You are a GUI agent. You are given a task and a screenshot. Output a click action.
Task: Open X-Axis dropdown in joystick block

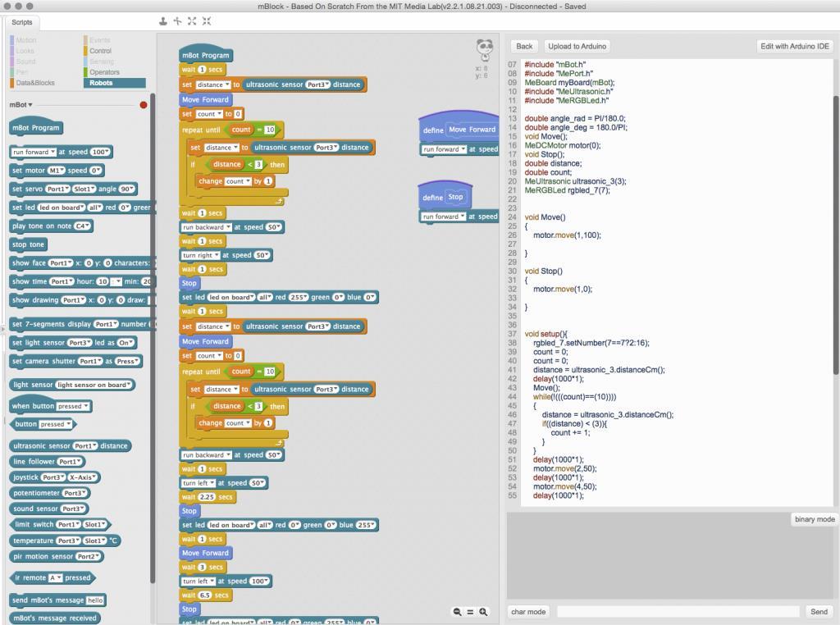coord(84,477)
